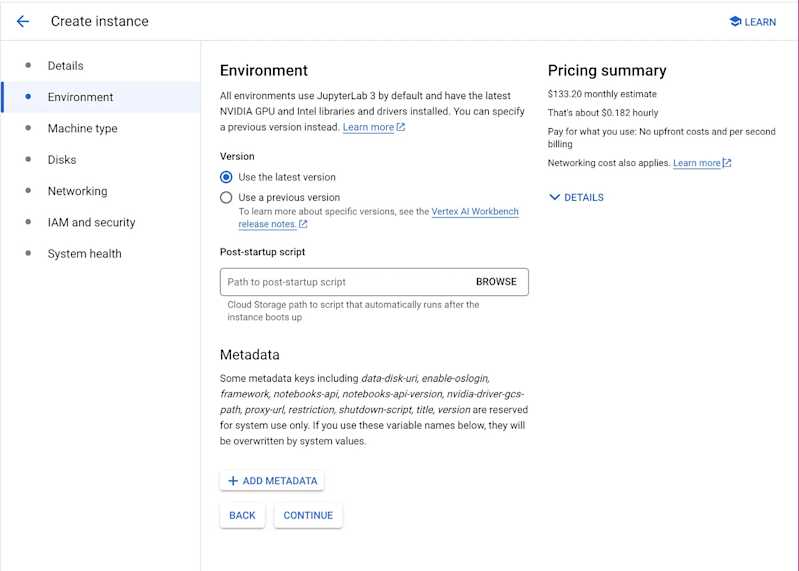Open the Details step
Image resolution: width=799 pixels, height=571 pixels.
[66, 66]
